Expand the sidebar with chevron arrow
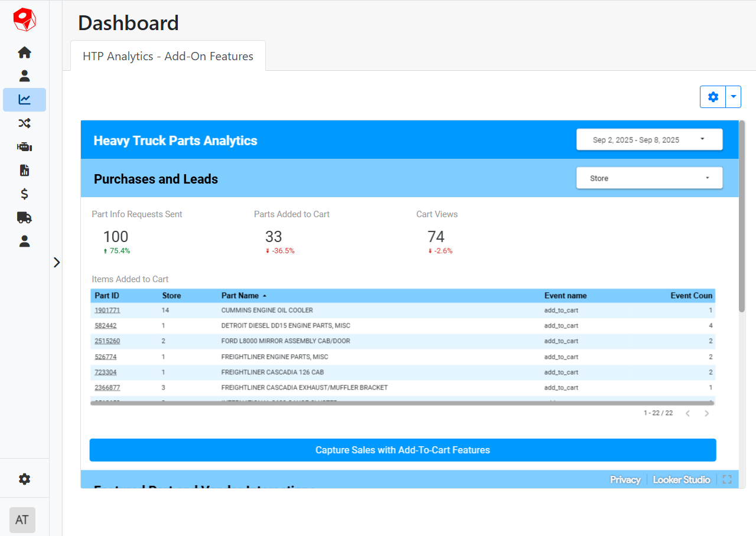The image size is (756, 536). tap(57, 263)
